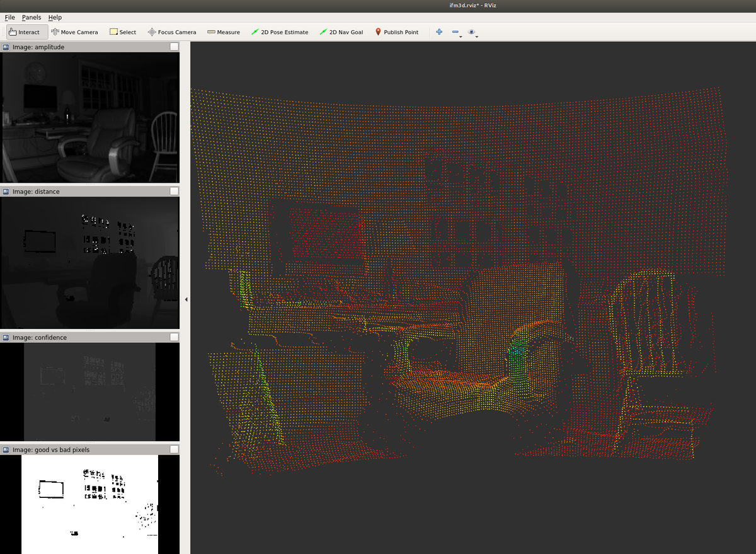Viewport: 756px width, 554px height.
Task: Open the Help menu
Action: (55, 17)
